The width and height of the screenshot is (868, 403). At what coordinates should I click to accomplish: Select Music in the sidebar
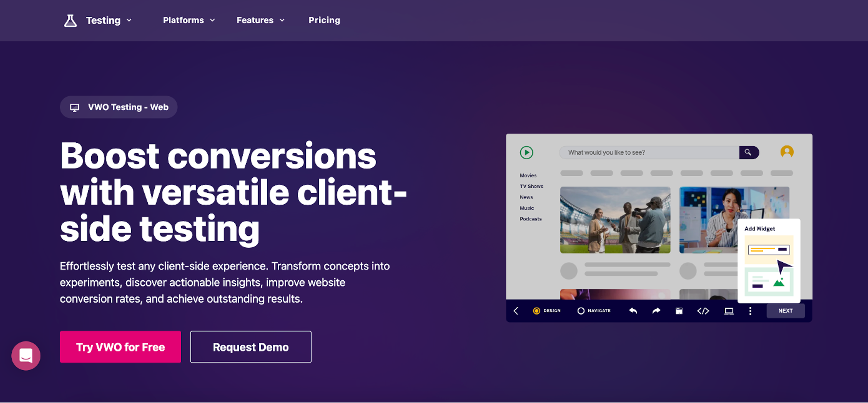527,208
